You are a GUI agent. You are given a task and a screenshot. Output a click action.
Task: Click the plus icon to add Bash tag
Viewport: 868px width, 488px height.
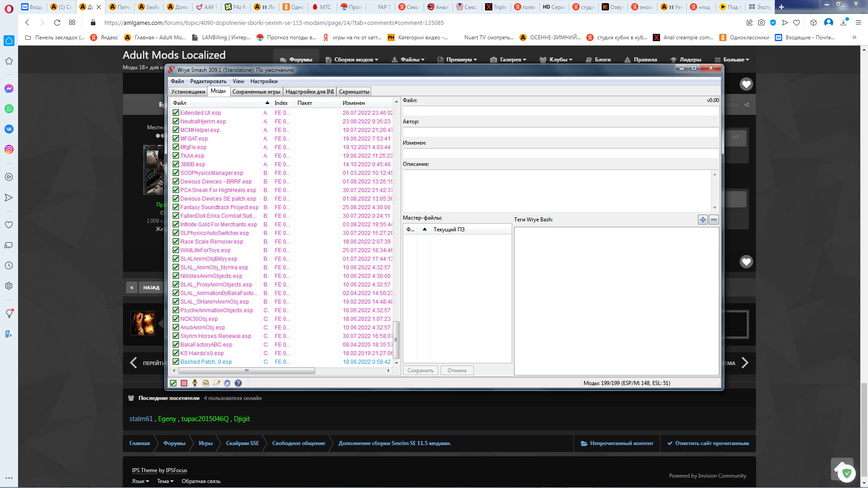pos(703,220)
